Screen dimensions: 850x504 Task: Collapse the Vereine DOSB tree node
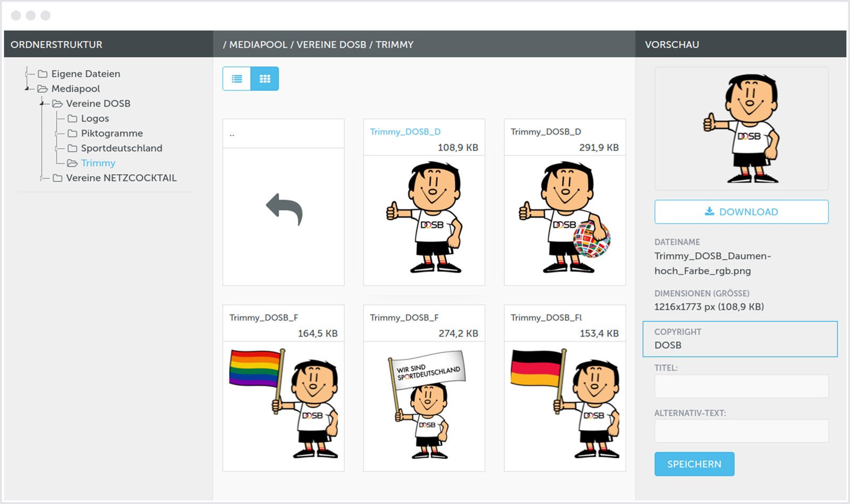point(42,104)
